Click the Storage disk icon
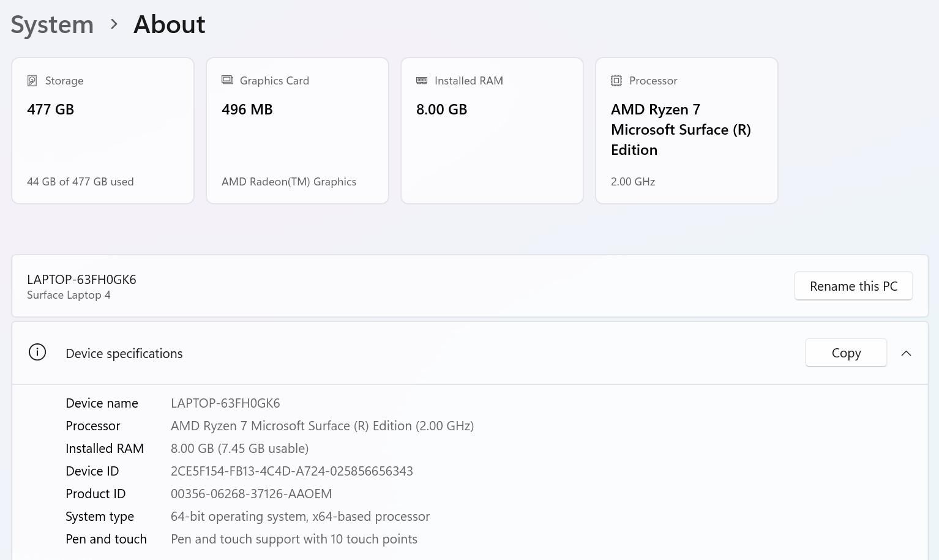The width and height of the screenshot is (939, 560). coord(32,81)
